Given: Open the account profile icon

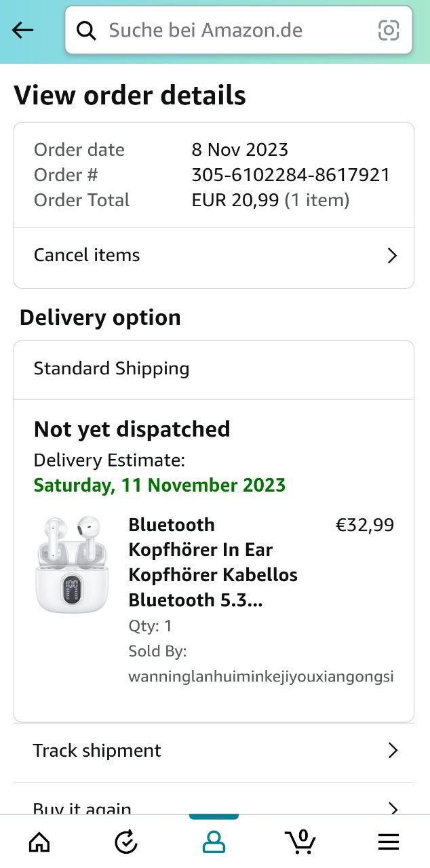Looking at the screenshot, I should point(214,842).
